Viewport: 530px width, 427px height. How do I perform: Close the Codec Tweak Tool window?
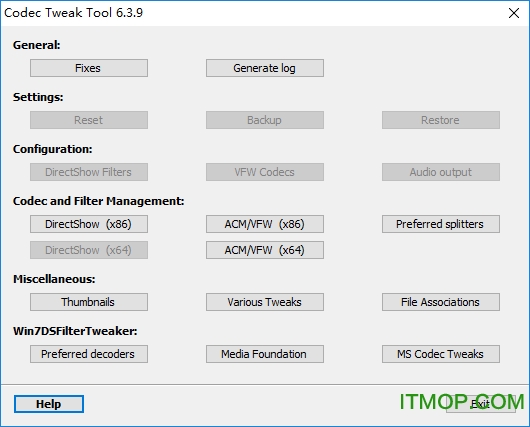tap(514, 13)
